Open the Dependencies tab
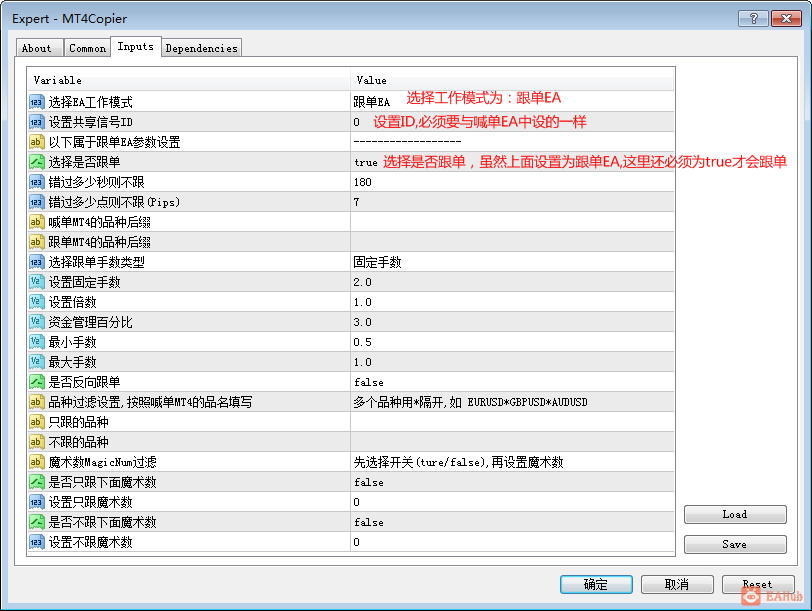The image size is (812, 611). click(201, 47)
